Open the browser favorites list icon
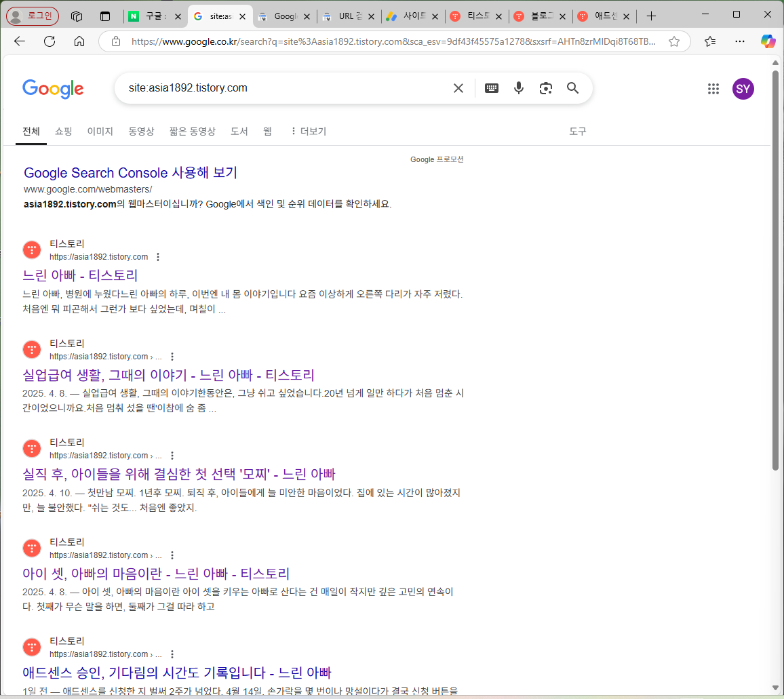This screenshot has width=784, height=699. pyautogui.click(x=710, y=41)
